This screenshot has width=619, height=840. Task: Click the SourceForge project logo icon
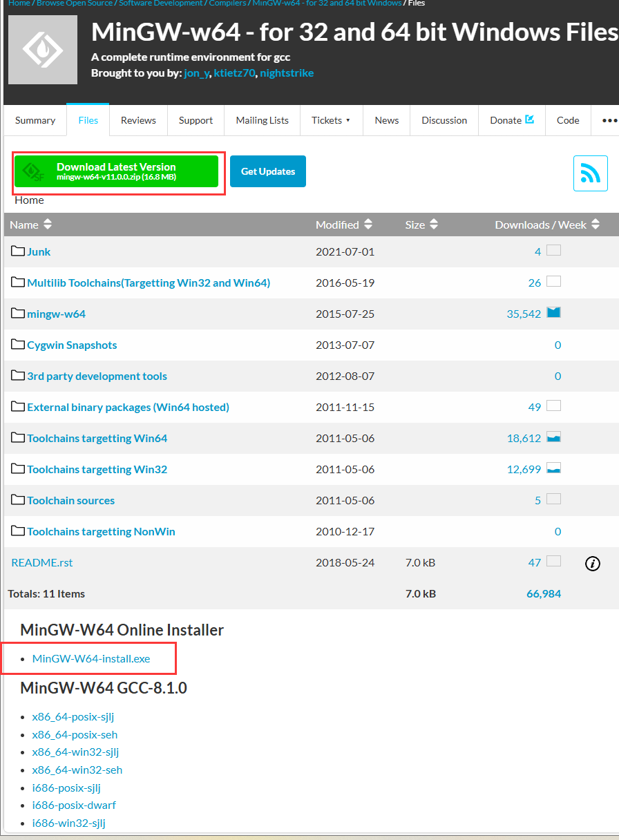pos(43,50)
